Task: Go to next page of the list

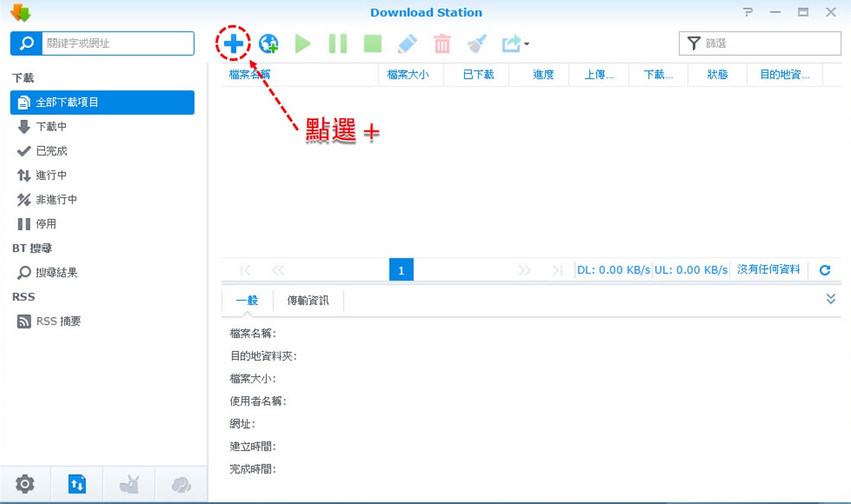Action: 524,270
